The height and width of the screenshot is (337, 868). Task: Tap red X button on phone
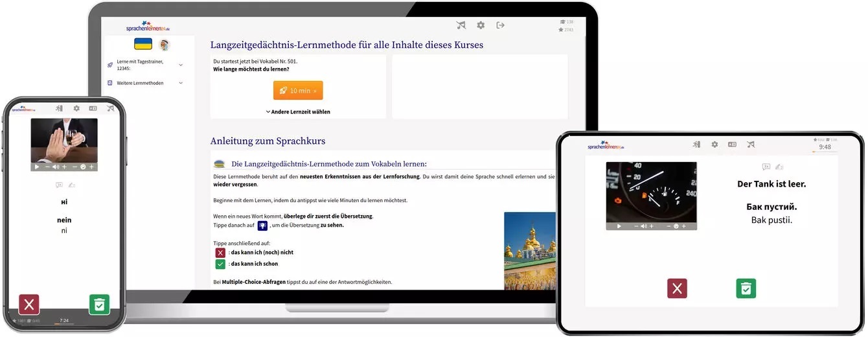[x=29, y=305]
